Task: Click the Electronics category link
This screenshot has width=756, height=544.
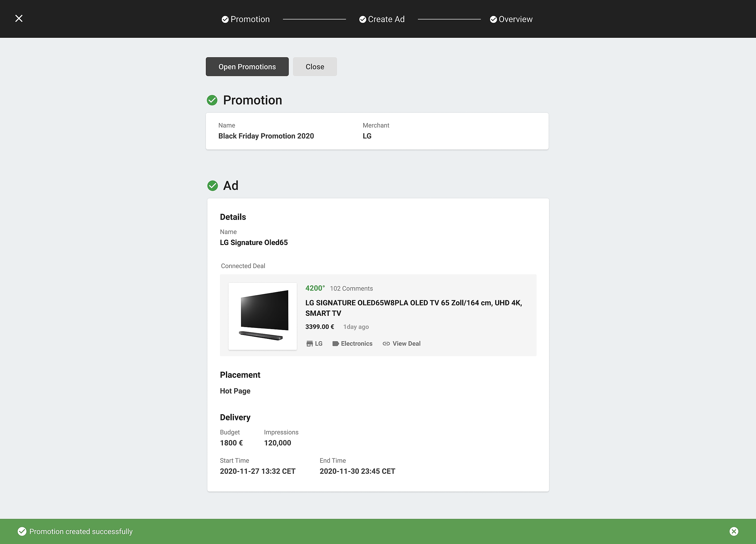Action: tap(356, 344)
